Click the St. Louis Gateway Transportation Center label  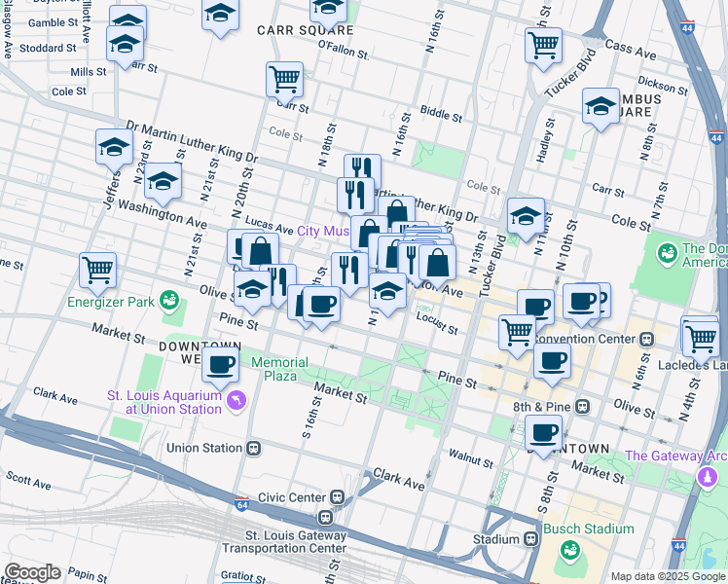[x=284, y=542]
